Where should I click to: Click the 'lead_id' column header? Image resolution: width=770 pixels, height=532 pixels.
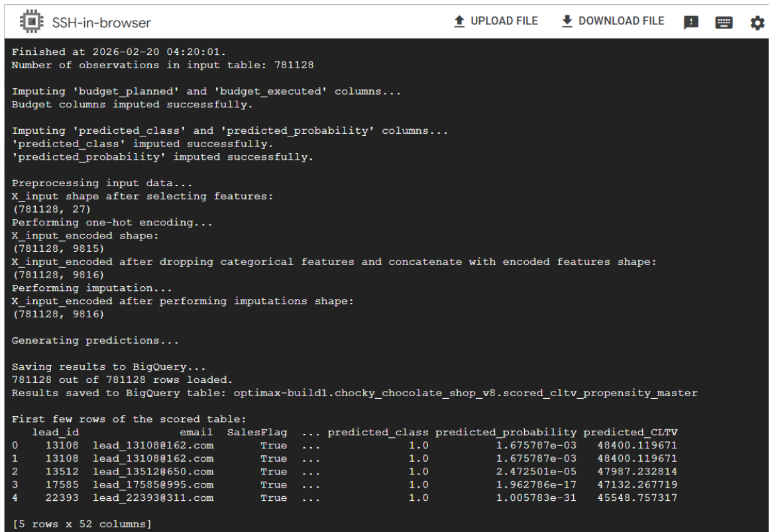56,433
